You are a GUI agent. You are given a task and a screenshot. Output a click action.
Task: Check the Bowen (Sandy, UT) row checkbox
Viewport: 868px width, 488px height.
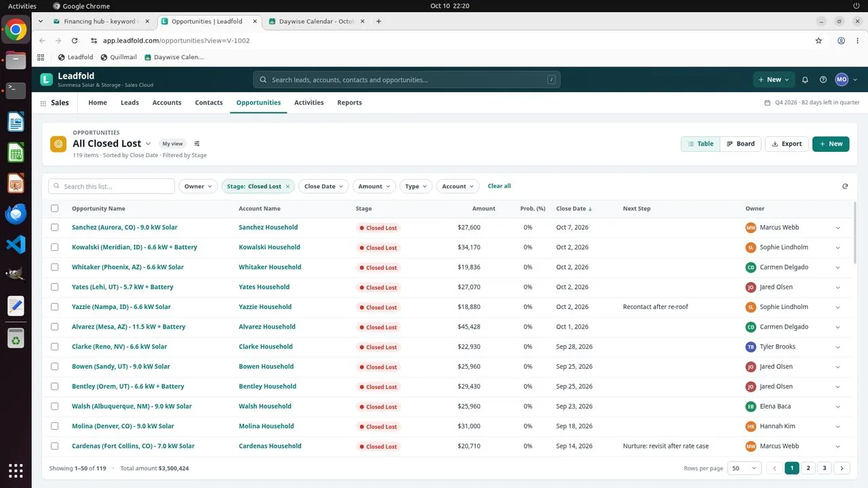(55, 367)
